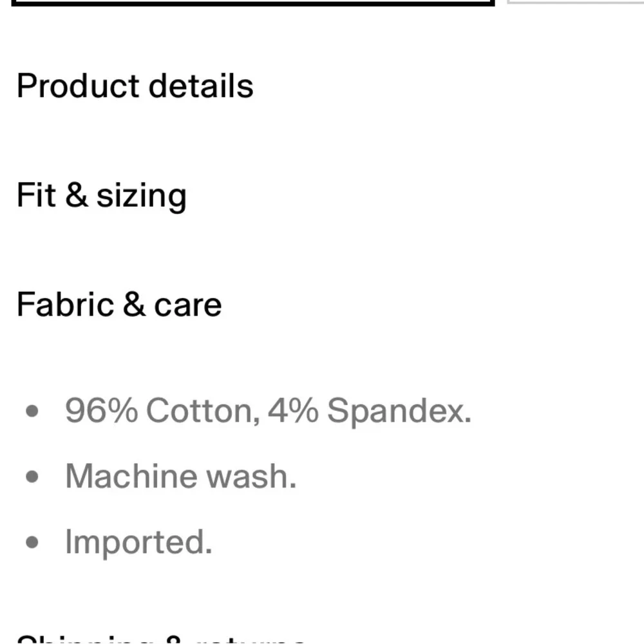The image size is (644, 644).
Task: Select the 96% Cotton, 4% Spandex line
Action: [268, 411]
